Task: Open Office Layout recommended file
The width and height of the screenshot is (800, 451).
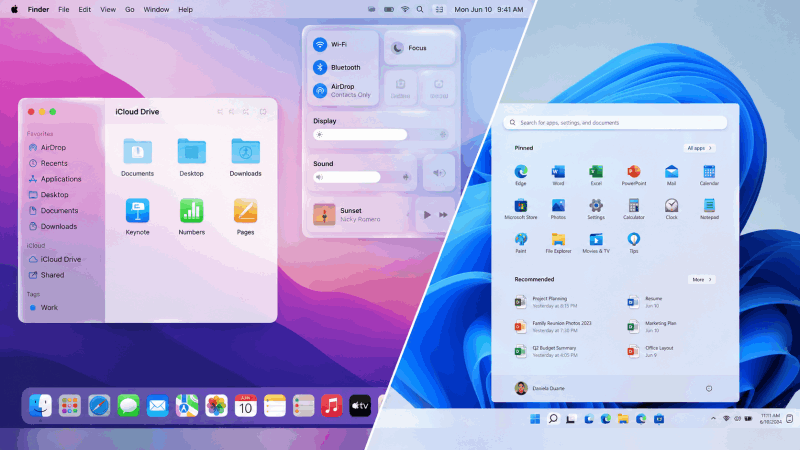Action: (x=651, y=352)
